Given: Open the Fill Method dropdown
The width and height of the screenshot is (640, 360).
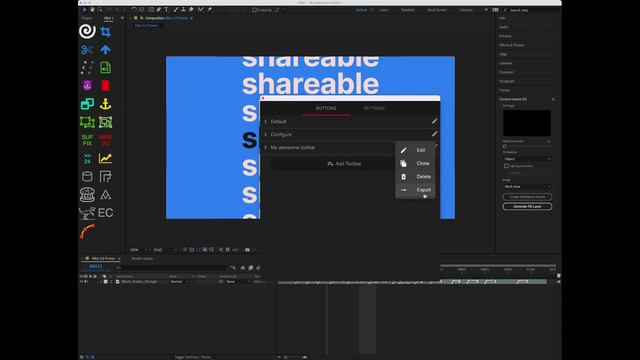Looking at the screenshot, I should 527,159.
